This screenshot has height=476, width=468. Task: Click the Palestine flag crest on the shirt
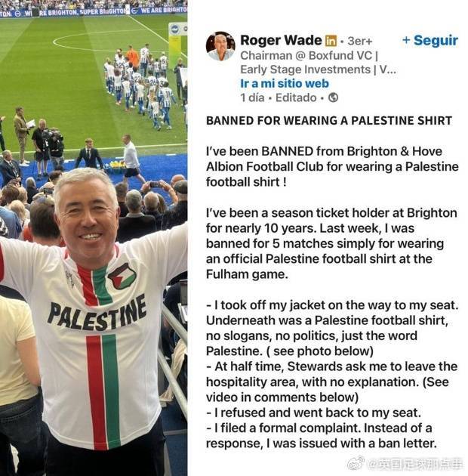122,276
